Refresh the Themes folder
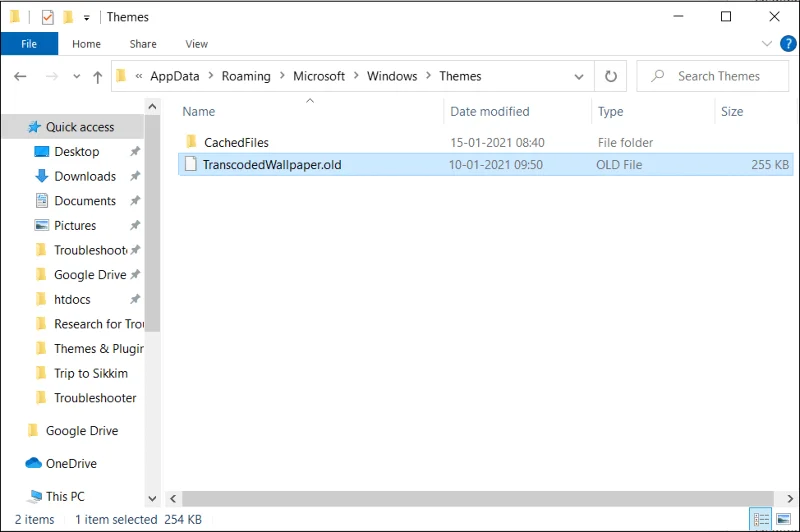 click(611, 77)
